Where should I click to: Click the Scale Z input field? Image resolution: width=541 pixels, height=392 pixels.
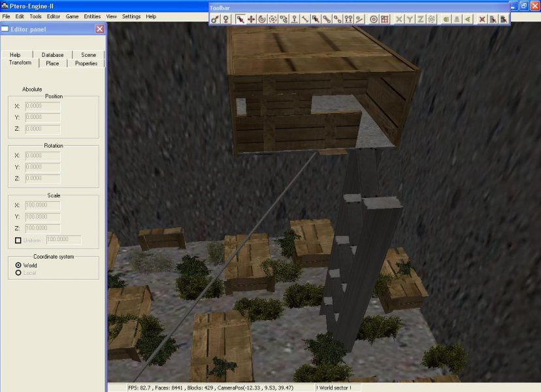(x=42, y=228)
